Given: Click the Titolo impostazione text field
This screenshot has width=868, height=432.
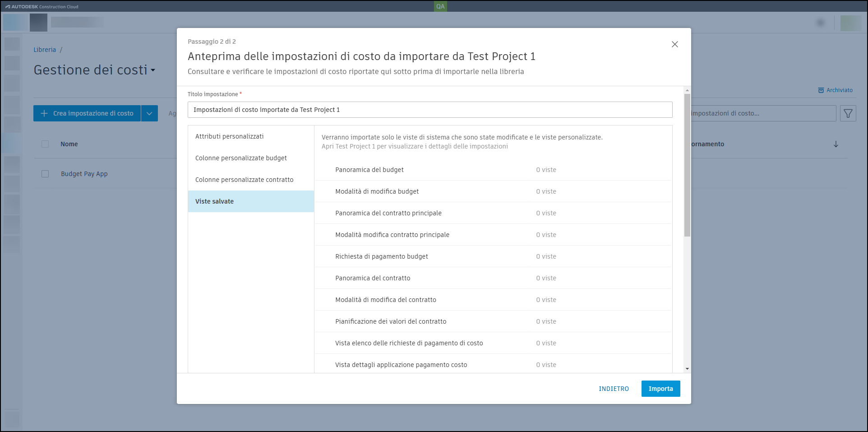Looking at the screenshot, I should pyautogui.click(x=429, y=110).
